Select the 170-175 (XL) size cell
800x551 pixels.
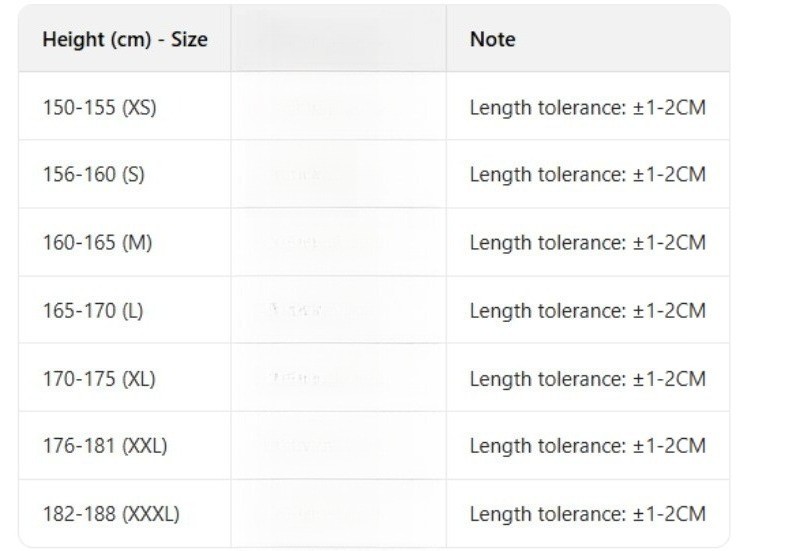point(99,378)
